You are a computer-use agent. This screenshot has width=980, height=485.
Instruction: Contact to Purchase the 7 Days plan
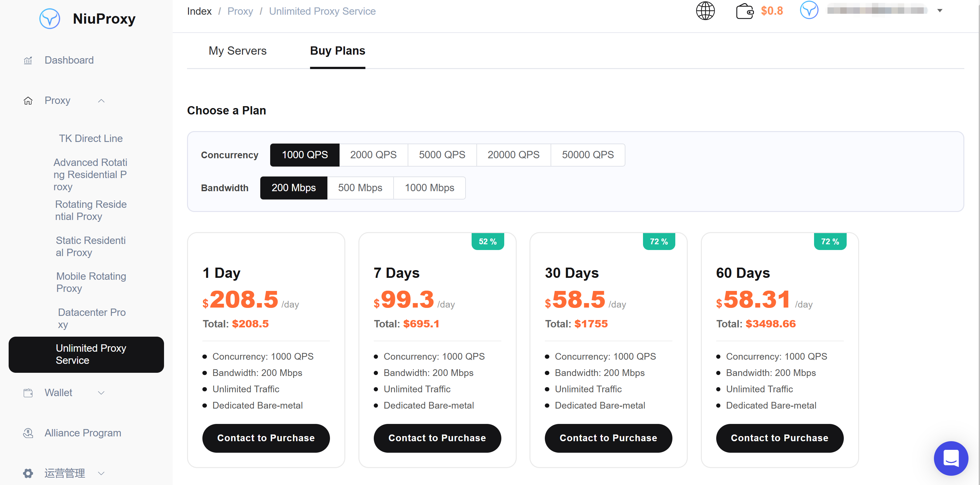click(437, 438)
